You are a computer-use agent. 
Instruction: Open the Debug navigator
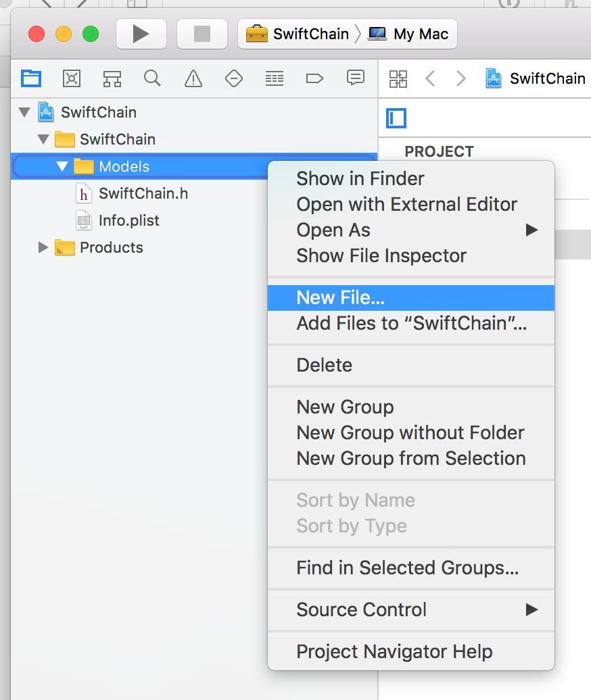(x=275, y=79)
